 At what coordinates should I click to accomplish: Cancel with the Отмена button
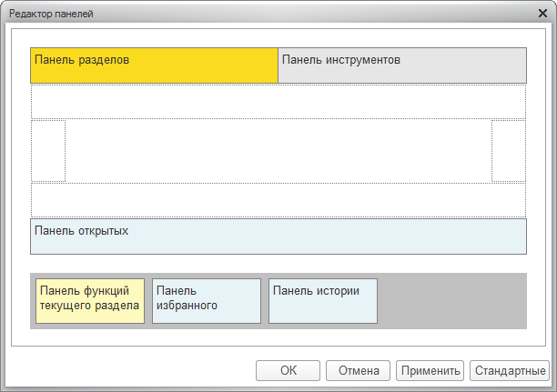pyautogui.click(x=358, y=370)
